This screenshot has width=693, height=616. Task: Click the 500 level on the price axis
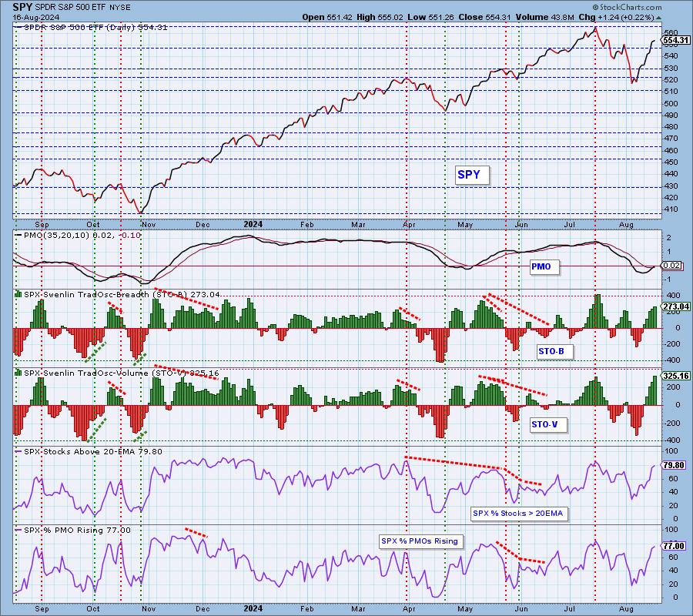click(671, 103)
